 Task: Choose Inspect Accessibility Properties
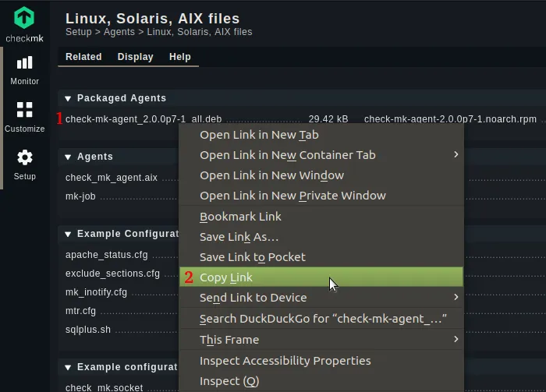(321, 361)
